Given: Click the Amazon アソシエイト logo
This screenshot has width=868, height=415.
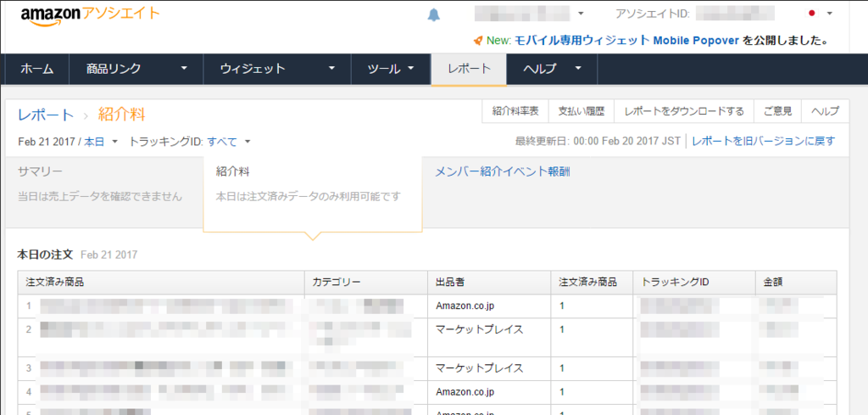Looking at the screenshot, I should pos(90,15).
